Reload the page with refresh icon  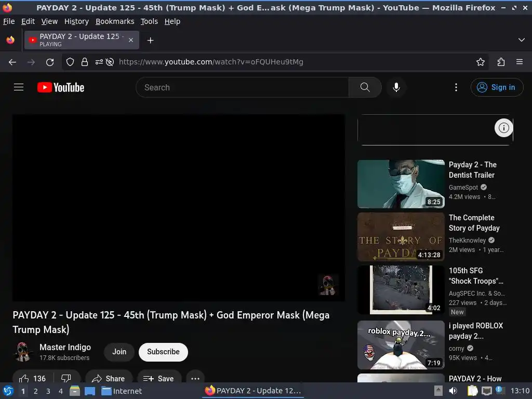[50, 62]
